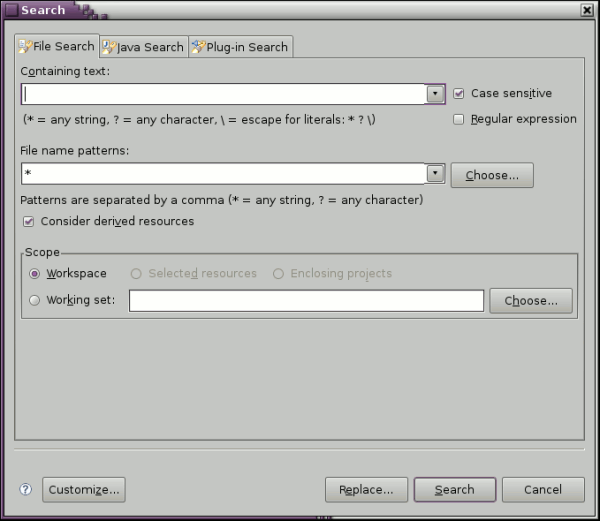
Task: Click the File Search tab icon
Action: [25, 46]
